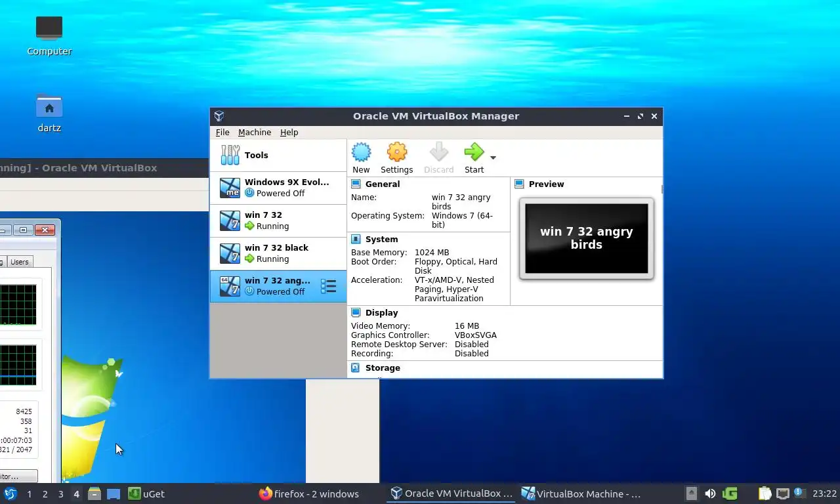Click the System chip icon
Screen dimensions: 840x504
[x=356, y=240]
